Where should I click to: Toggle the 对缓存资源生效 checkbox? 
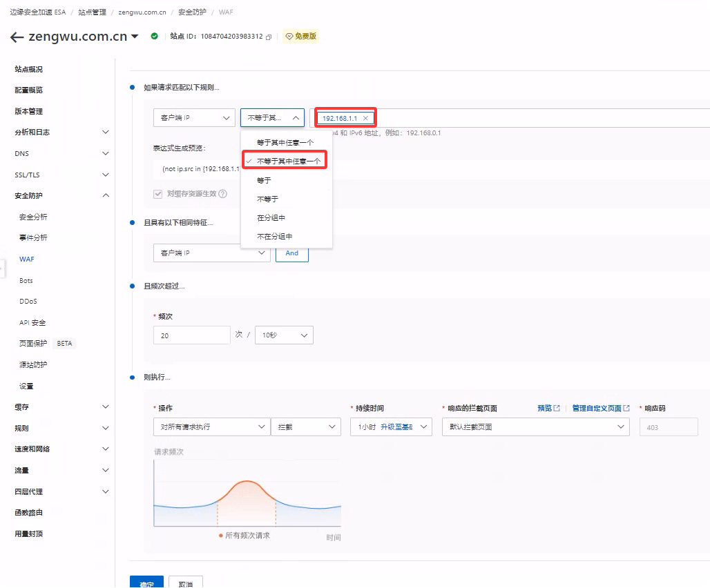[x=157, y=194]
